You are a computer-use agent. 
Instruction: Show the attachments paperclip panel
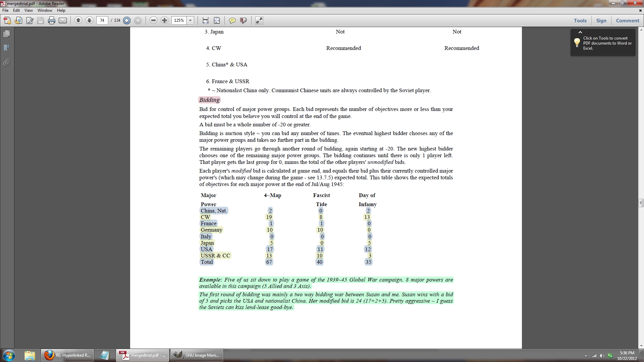pyautogui.click(x=6, y=63)
